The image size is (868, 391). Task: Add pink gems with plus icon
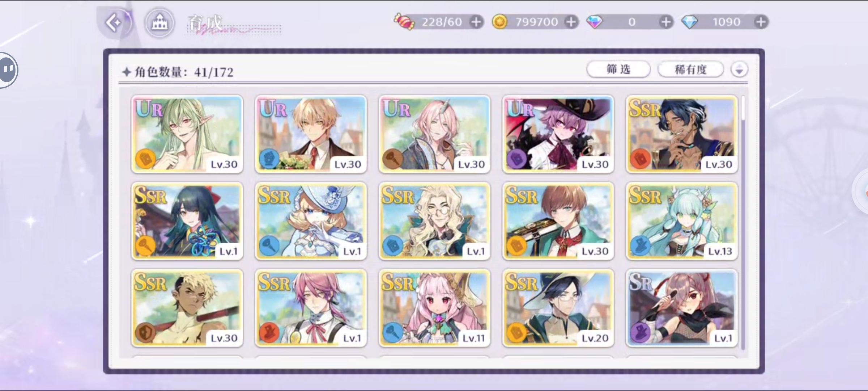(x=666, y=22)
